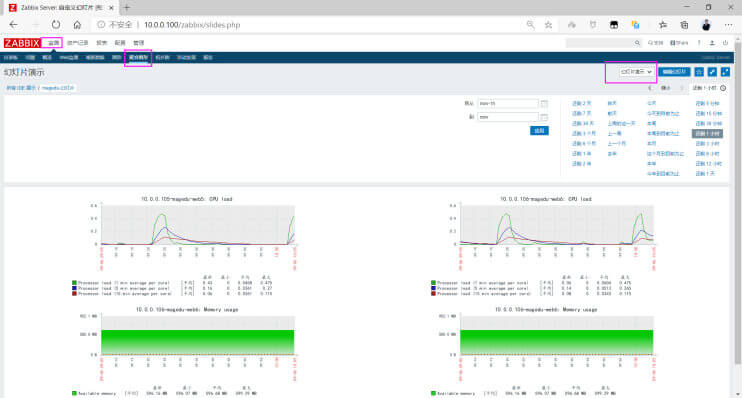Open the Inventory top menu
This screenshot has width=742, height=398.
tap(77, 43)
